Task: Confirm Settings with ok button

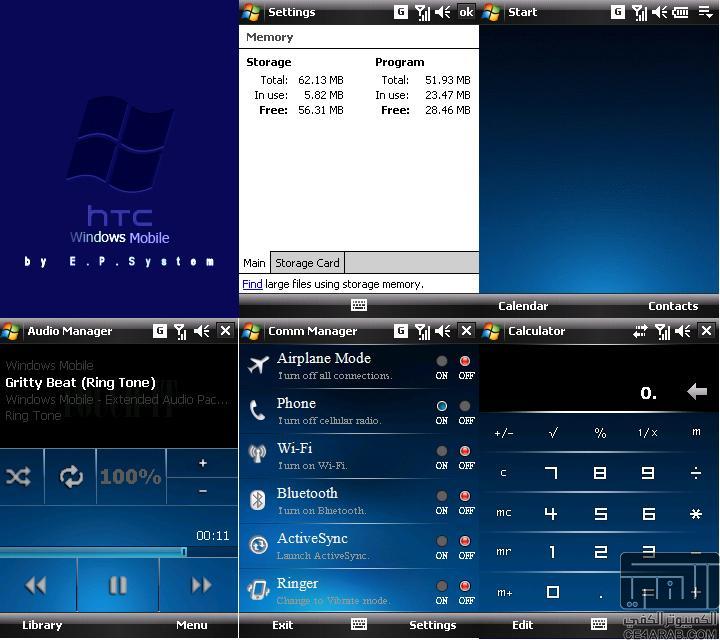Action: click(466, 12)
